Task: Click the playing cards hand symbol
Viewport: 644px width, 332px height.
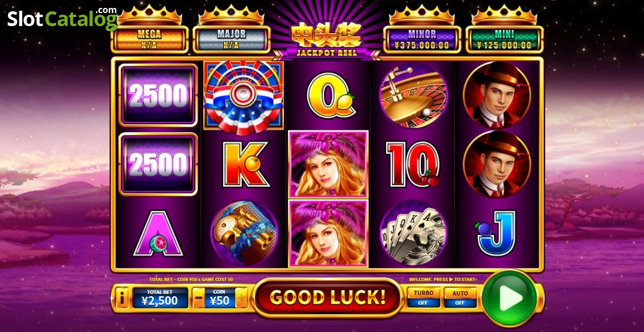Action: coord(413,233)
